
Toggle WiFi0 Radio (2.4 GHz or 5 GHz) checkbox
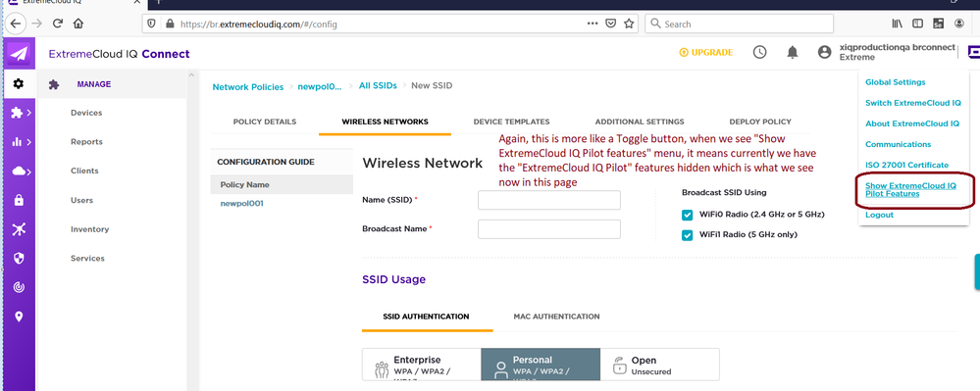coord(688,215)
